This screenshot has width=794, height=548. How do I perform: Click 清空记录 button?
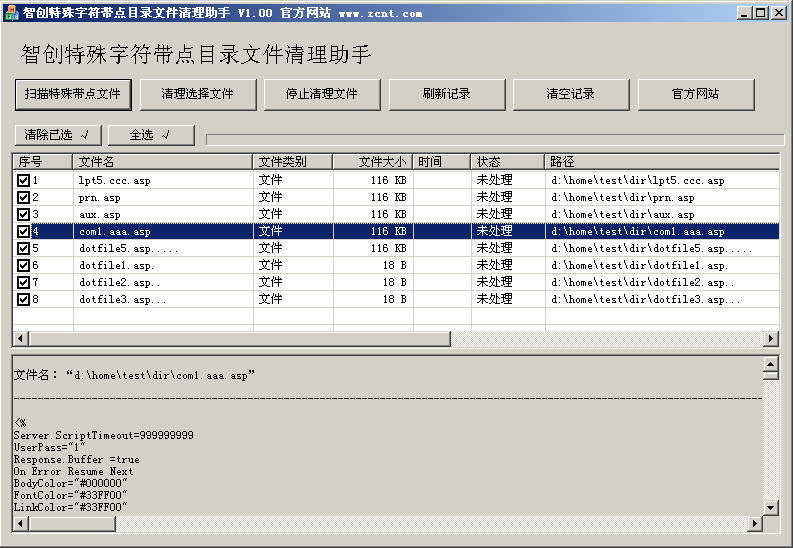[571, 94]
